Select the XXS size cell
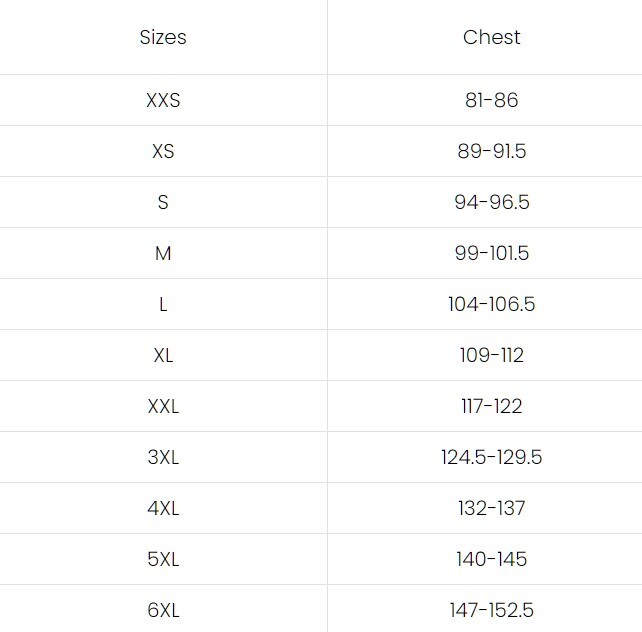The height and width of the screenshot is (632, 642). click(163, 100)
